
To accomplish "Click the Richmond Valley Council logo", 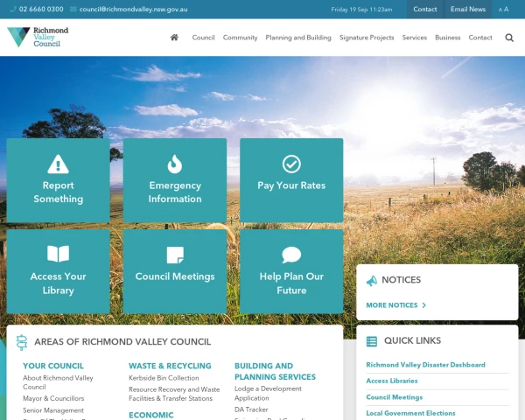I will coord(38,37).
